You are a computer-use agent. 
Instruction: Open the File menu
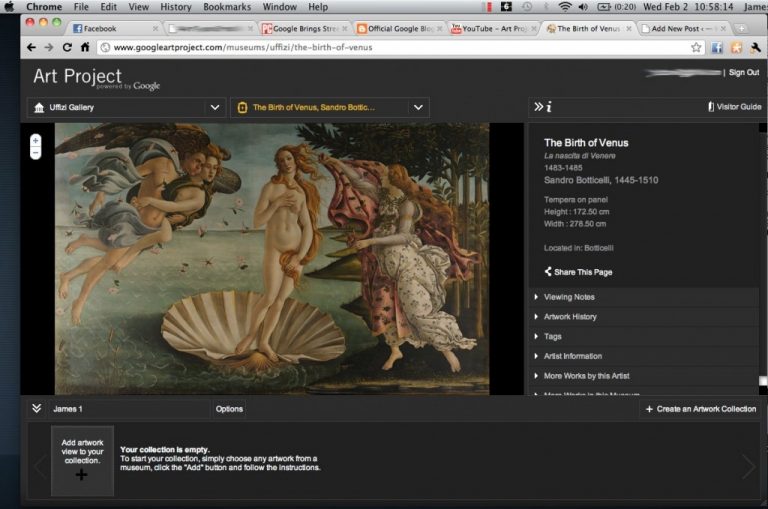(x=81, y=7)
